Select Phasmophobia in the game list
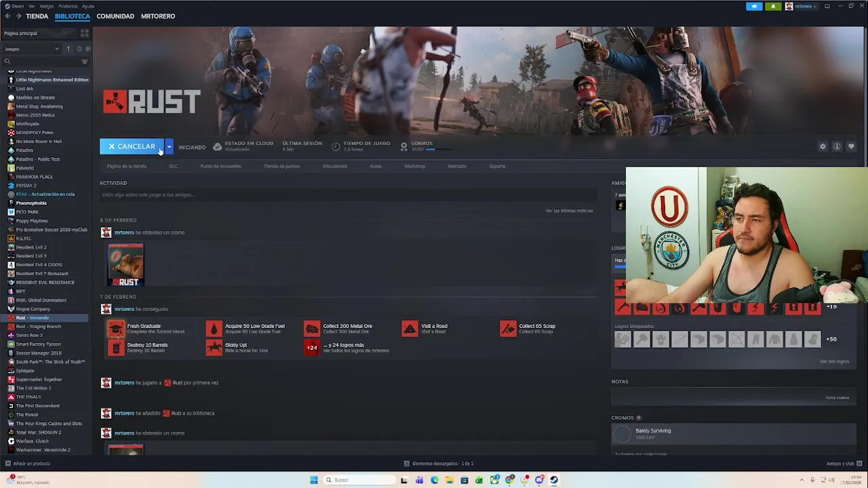 (x=31, y=203)
